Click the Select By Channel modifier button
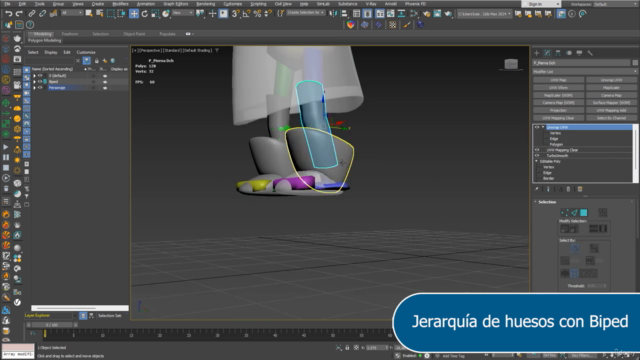640x360 pixels. [611, 118]
